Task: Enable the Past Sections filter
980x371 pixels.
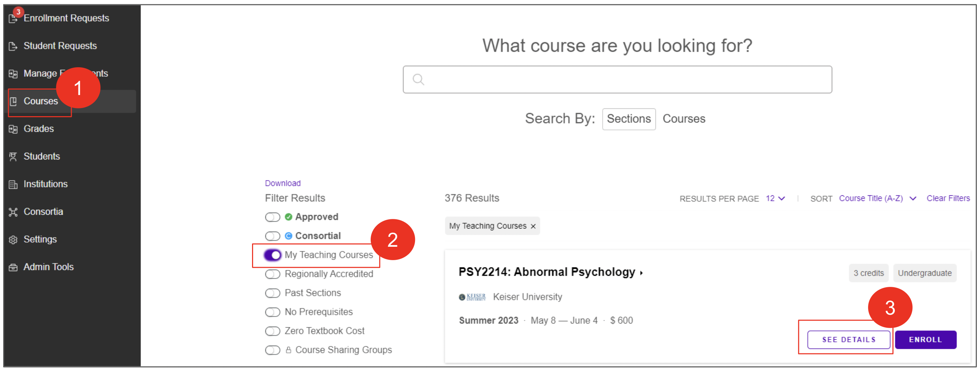Action: (x=272, y=293)
